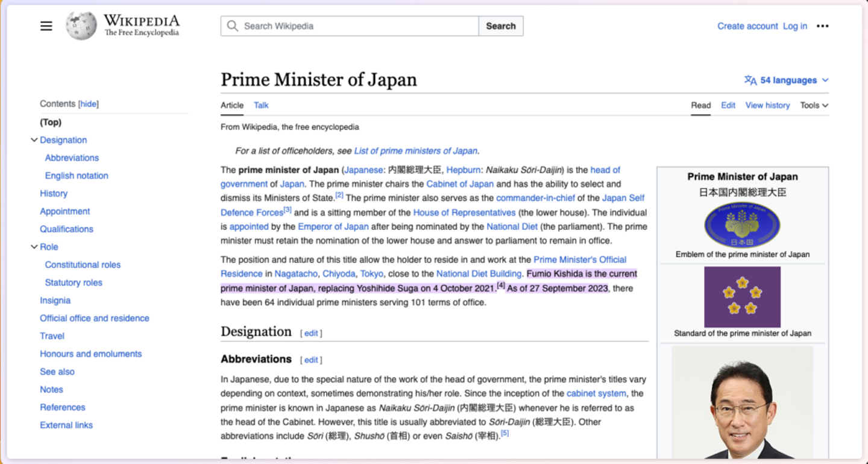868x464 pixels.
Task: Open the House of Representatives link
Action: click(464, 212)
